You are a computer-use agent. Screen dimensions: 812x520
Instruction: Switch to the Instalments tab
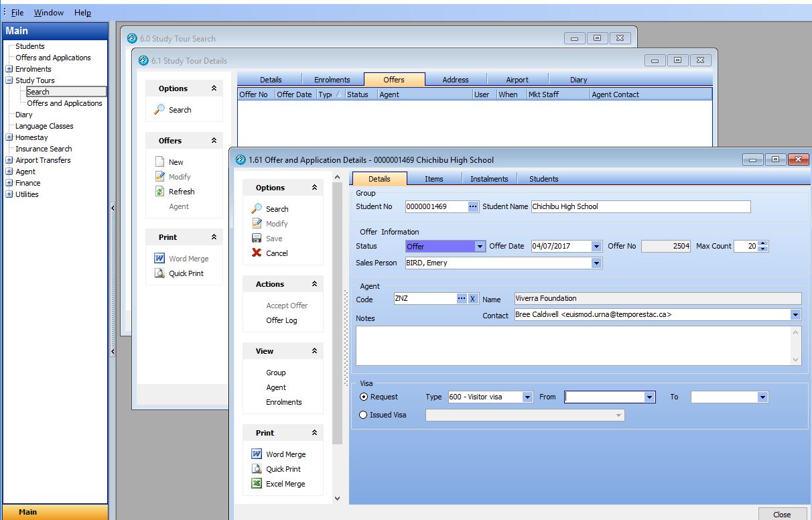coord(489,179)
